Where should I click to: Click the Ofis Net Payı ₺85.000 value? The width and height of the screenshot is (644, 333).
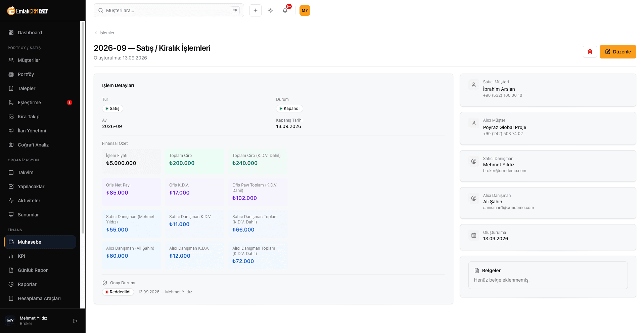click(x=117, y=193)
